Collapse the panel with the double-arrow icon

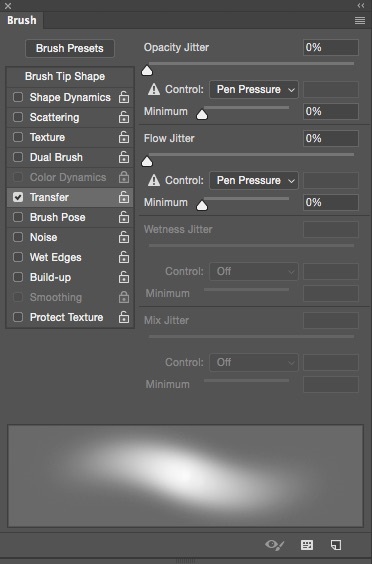[x=361, y=5]
